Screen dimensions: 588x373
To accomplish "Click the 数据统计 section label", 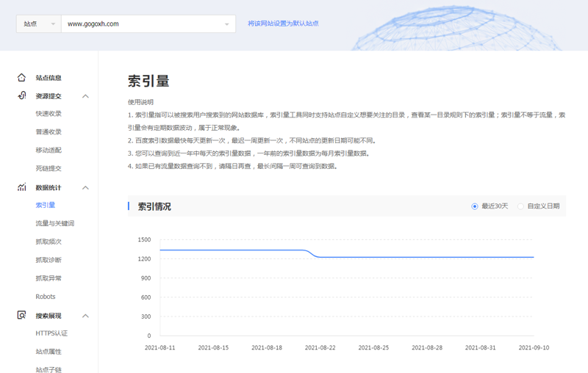I will pyautogui.click(x=49, y=188).
